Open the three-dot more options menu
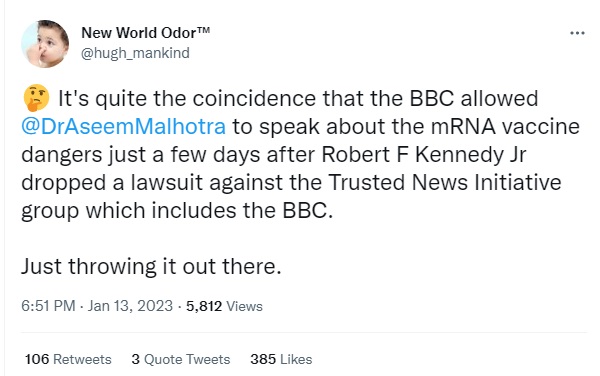600x376 pixels. [577, 33]
